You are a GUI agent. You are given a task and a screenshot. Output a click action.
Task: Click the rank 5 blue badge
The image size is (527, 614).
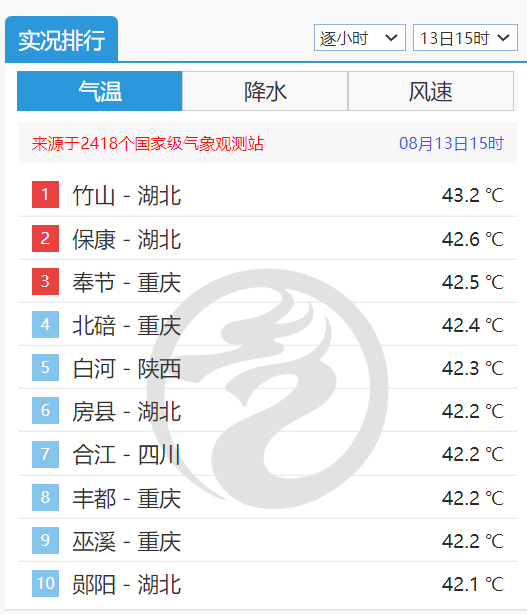[x=45, y=367]
